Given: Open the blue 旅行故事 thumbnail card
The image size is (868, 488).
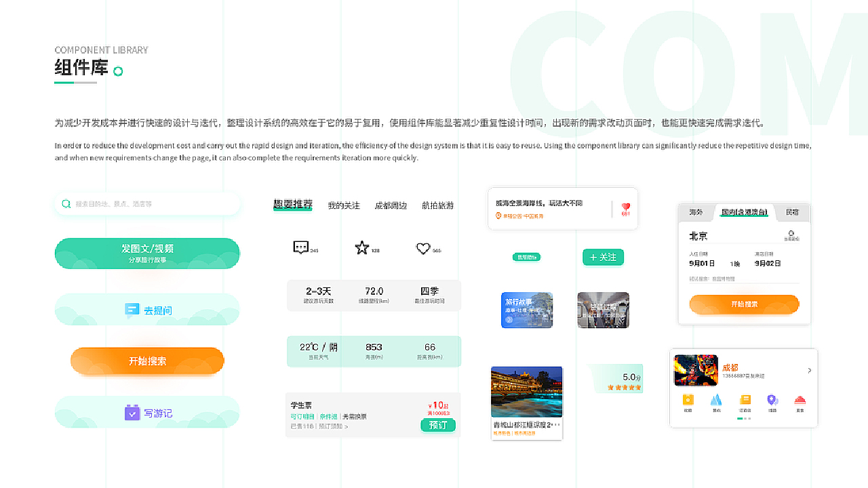Looking at the screenshot, I should (527, 310).
